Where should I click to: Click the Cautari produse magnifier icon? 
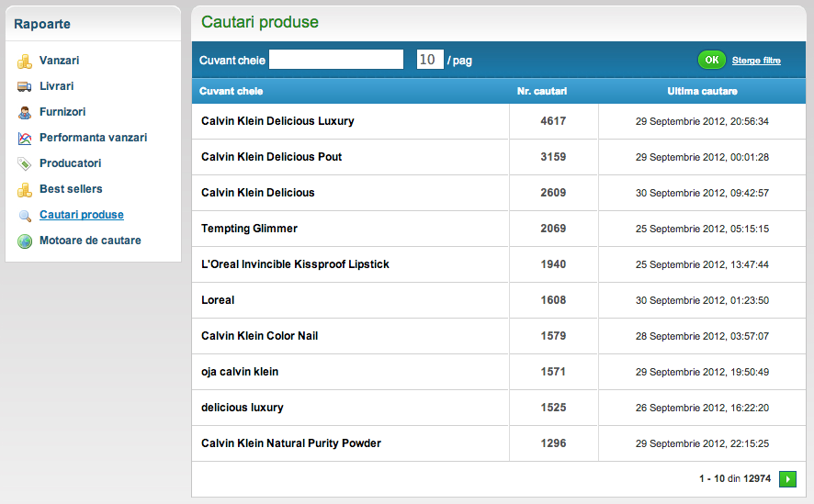[x=25, y=216]
